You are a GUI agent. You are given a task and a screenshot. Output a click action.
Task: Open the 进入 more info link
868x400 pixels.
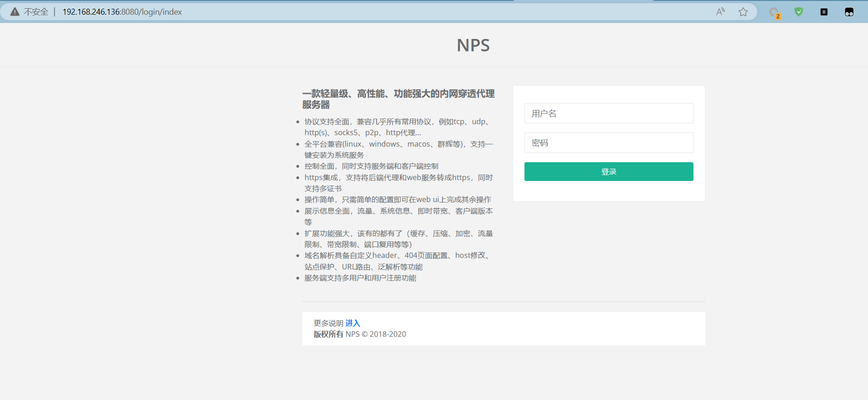pyautogui.click(x=353, y=323)
